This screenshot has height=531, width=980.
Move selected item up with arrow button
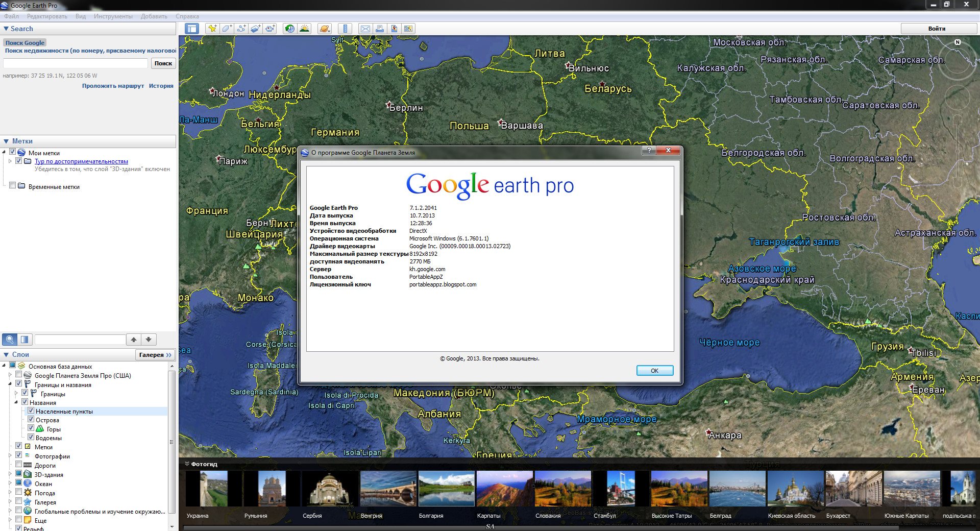click(134, 340)
